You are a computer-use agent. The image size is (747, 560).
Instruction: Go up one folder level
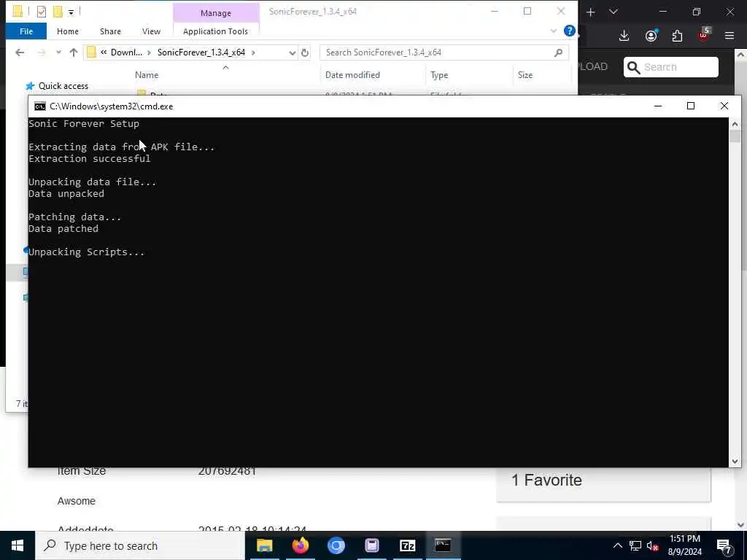pos(74,52)
